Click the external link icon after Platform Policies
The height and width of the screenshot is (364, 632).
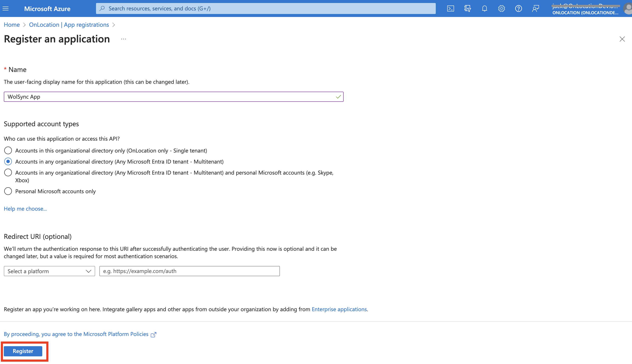coord(153,335)
